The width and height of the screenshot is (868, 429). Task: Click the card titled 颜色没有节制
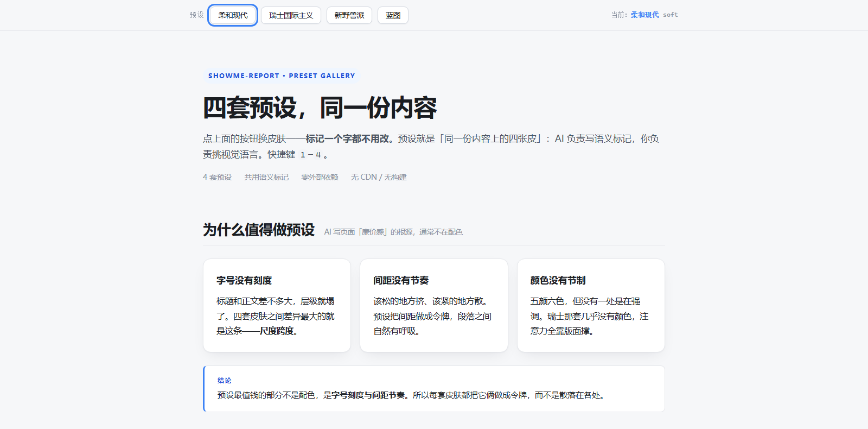(x=591, y=305)
